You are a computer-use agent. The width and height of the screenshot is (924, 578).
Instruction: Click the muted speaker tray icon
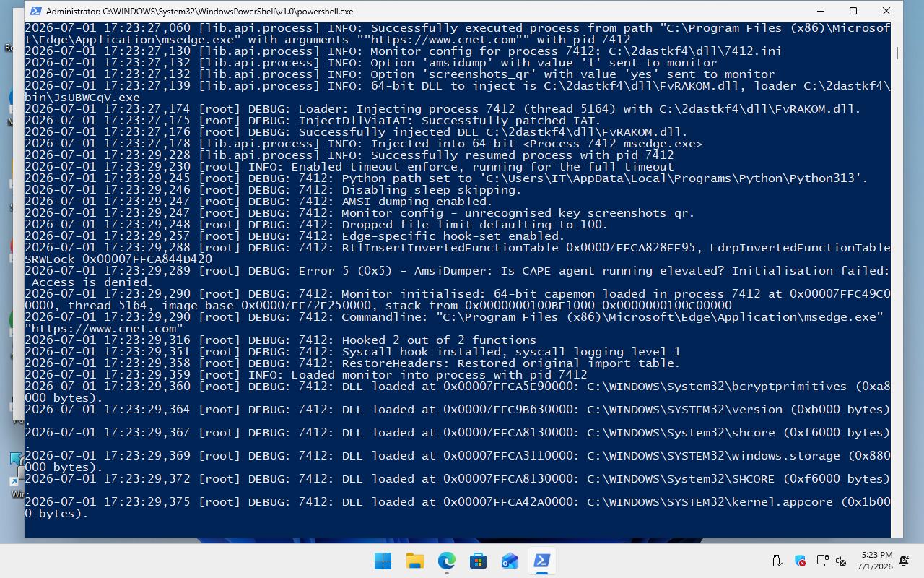841,561
